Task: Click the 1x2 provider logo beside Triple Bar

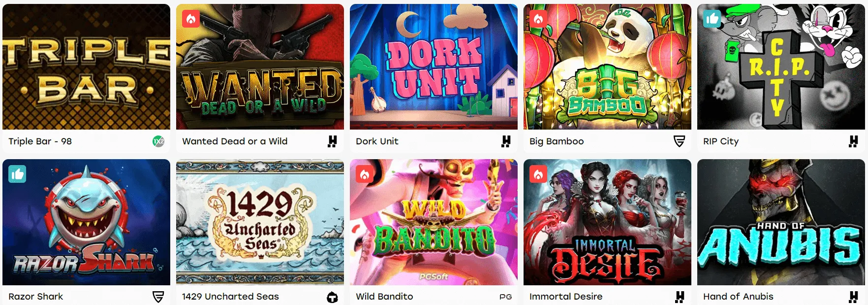Action: tap(158, 141)
